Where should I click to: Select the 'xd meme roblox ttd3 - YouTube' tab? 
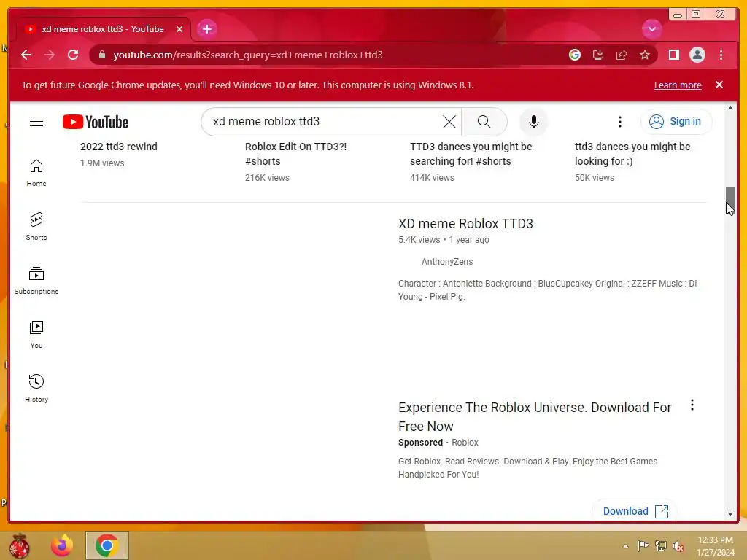click(104, 29)
